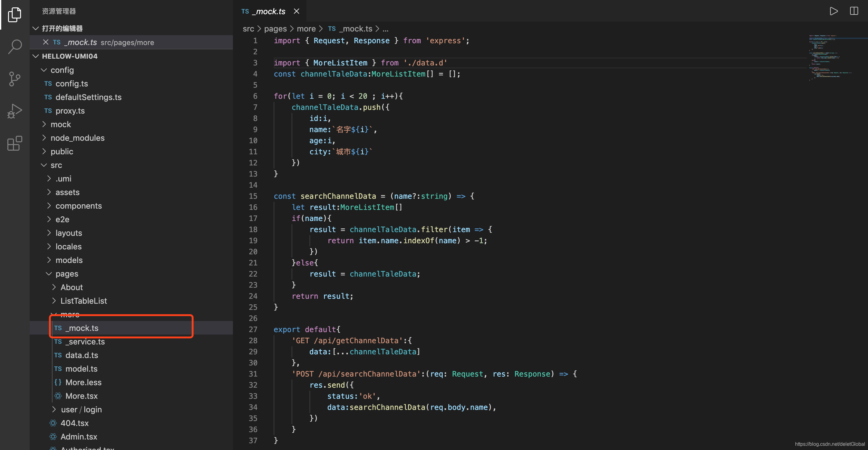Click the more breadcrumb segment
The height and width of the screenshot is (450, 868).
(x=306, y=29)
